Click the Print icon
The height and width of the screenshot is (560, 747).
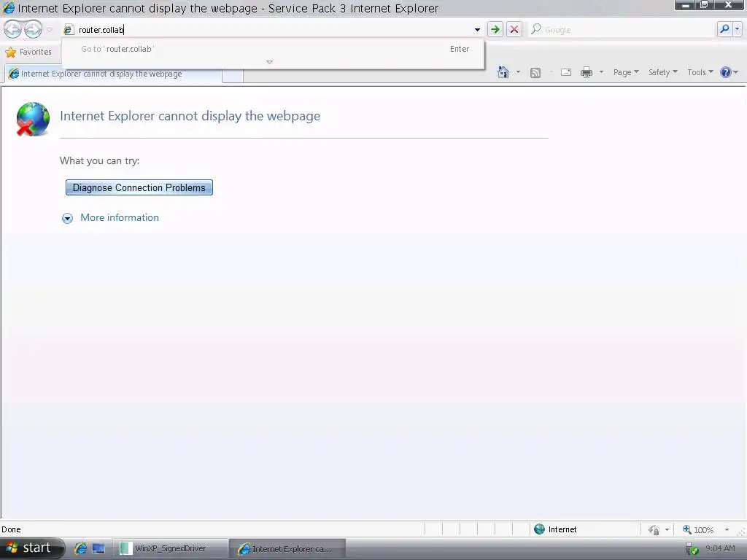(x=587, y=72)
